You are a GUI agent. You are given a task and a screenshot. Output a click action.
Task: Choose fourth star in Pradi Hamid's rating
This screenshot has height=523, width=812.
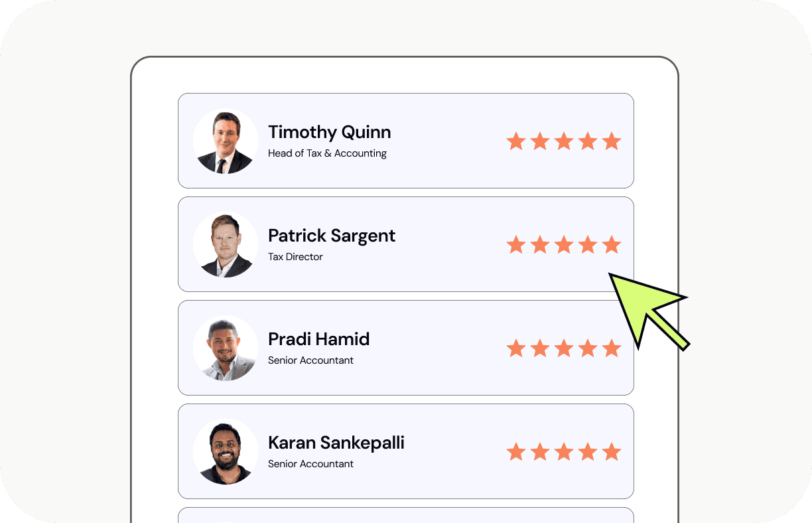coord(588,348)
